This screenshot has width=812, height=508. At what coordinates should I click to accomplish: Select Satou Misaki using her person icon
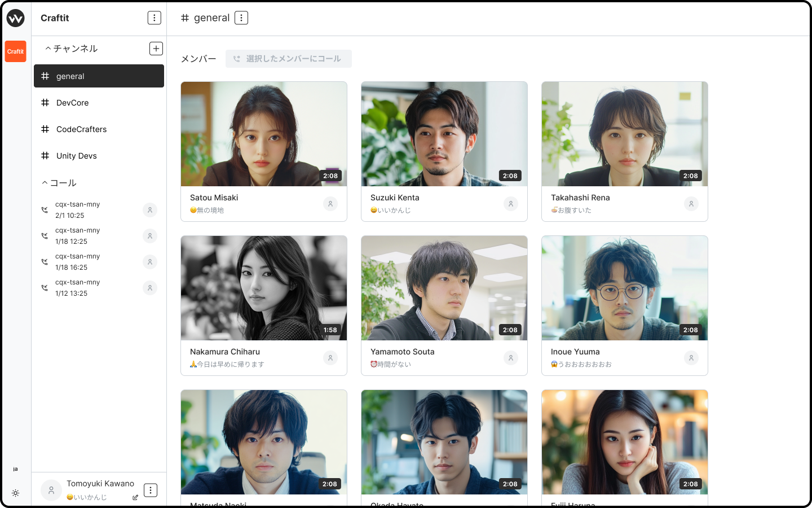pyautogui.click(x=330, y=204)
